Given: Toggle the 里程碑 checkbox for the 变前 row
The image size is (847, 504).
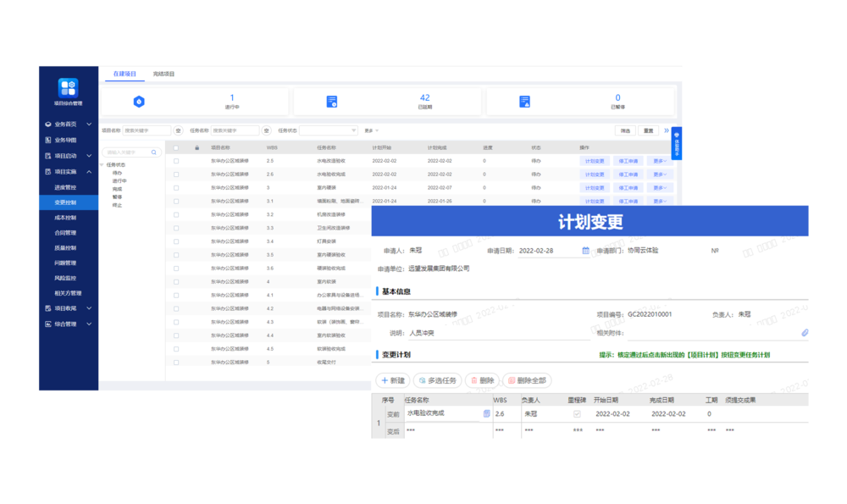Looking at the screenshot, I should pyautogui.click(x=576, y=413).
